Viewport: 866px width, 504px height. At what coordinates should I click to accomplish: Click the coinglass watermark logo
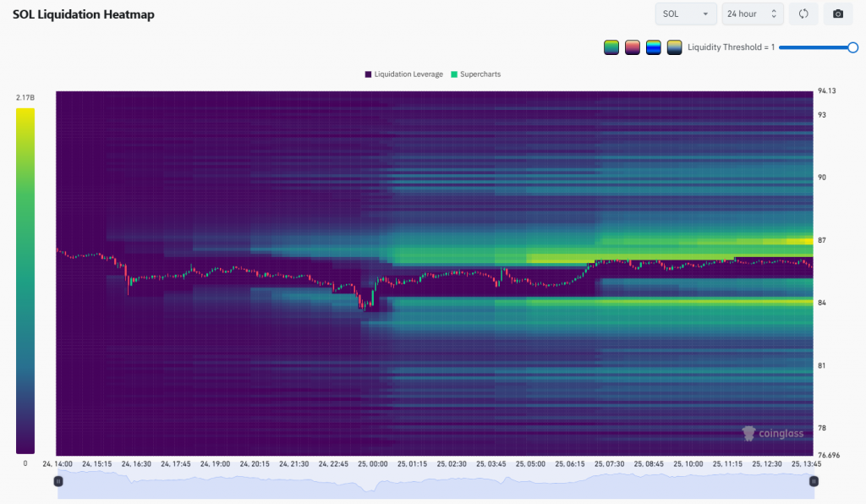tap(773, 433)
